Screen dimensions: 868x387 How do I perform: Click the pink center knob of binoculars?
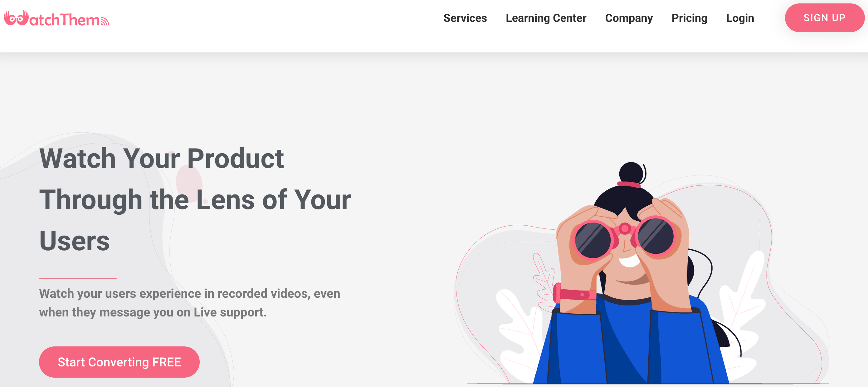625,229
